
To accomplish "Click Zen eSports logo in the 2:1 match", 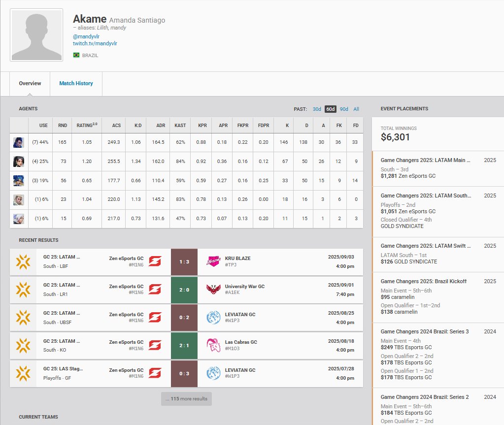I will pos(155,345).
